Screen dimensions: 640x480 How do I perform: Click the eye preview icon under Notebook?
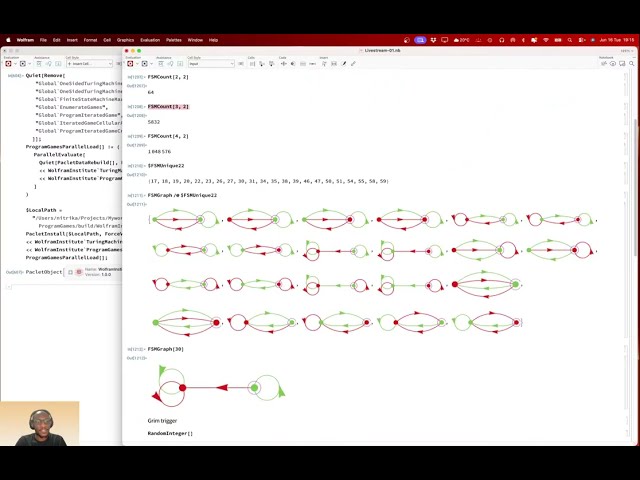613,64
